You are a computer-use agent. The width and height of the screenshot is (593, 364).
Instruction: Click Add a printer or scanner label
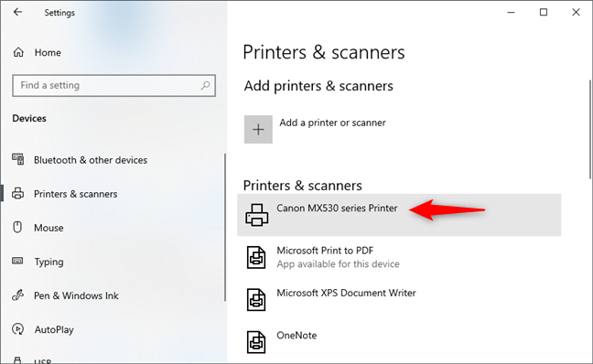(x=332, y=123)
